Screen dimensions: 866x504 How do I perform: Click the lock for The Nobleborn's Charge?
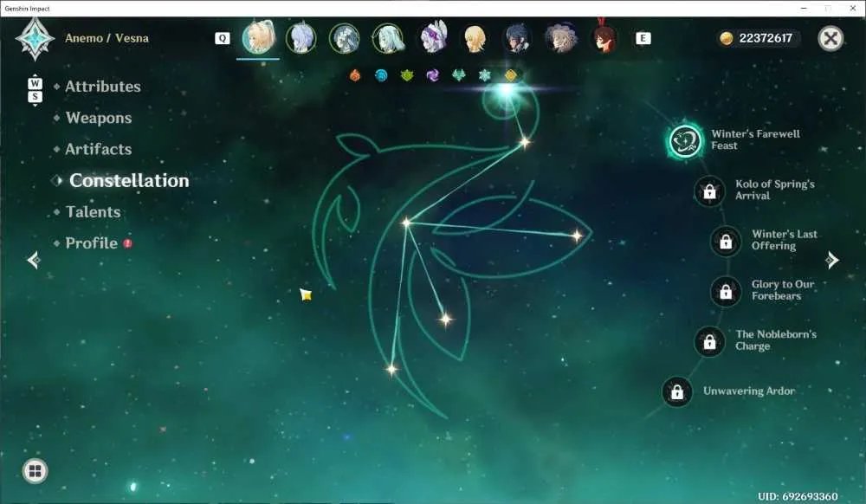click(x=709, y=342)
